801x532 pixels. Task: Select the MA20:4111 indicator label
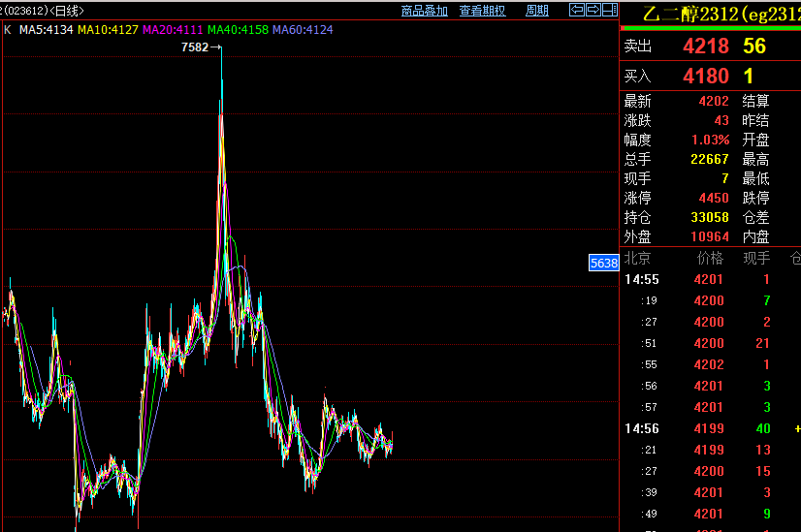[x=173, y=30]
